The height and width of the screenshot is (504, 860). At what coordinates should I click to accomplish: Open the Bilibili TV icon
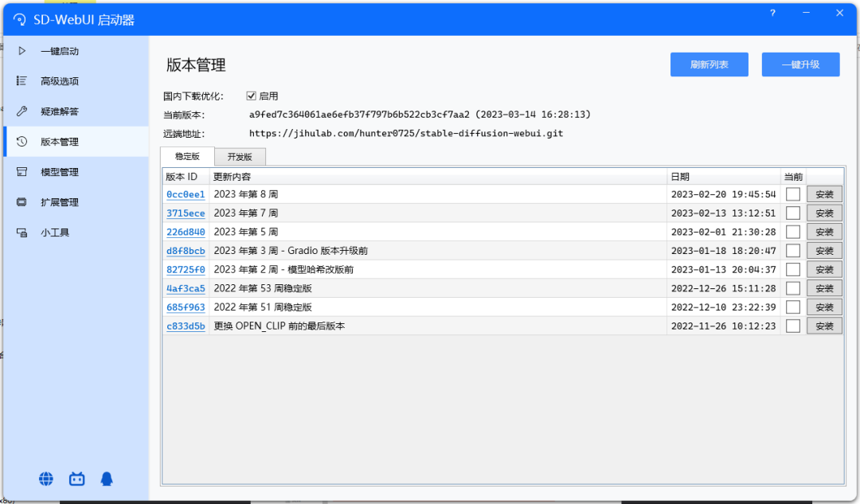76,479
